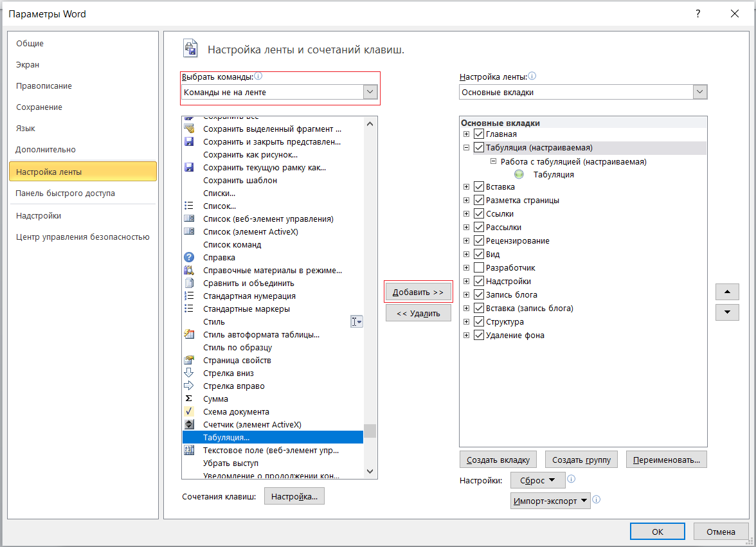Switch to the Правописание section
Image resolution: width=756 pixels, height=547 pixels.
(44, 85)
